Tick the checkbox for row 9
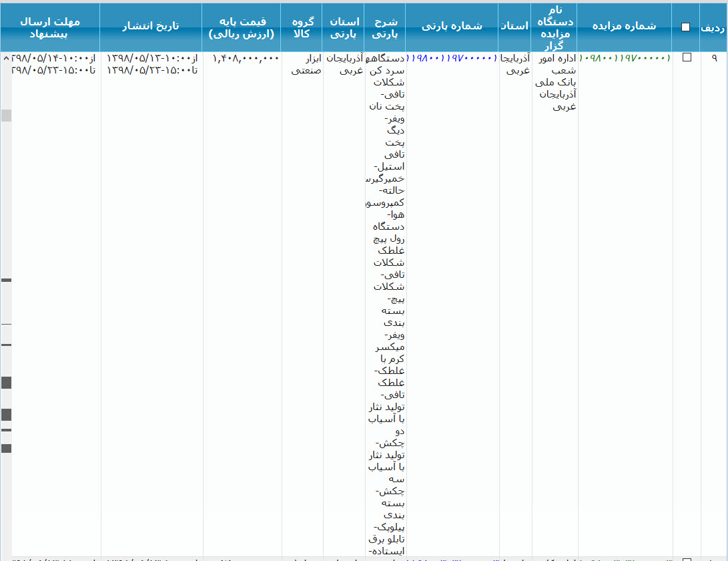The width and height of the screenshot is (728, 561). 687,58
